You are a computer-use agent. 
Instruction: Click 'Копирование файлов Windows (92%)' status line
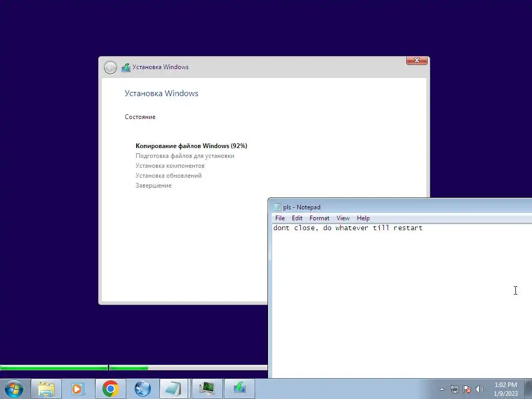click(191, 146)
